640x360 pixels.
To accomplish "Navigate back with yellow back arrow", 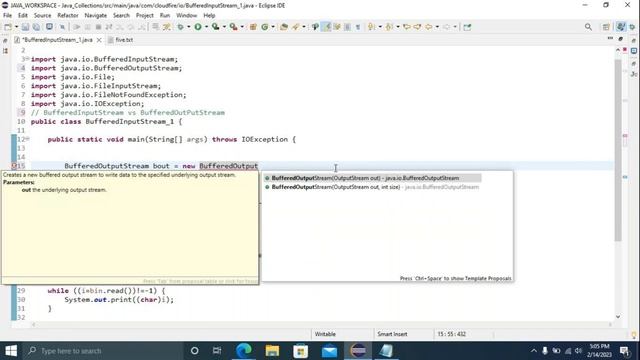I will coord(428,27).
